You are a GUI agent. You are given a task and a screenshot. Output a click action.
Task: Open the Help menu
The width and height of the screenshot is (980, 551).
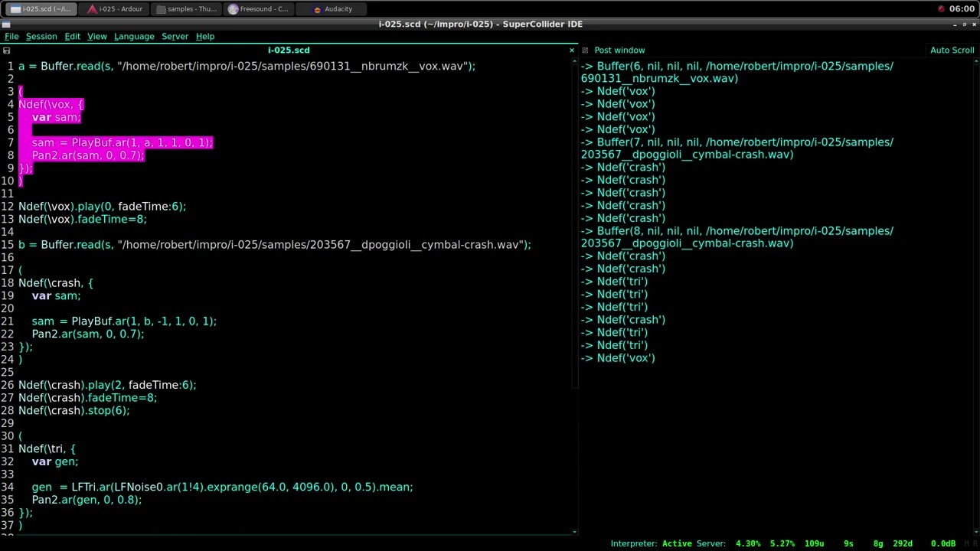tap(204, 36)
